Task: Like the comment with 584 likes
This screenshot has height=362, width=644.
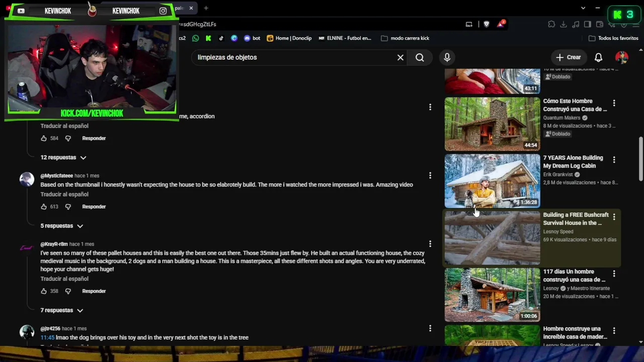Action: pos(44,138)
